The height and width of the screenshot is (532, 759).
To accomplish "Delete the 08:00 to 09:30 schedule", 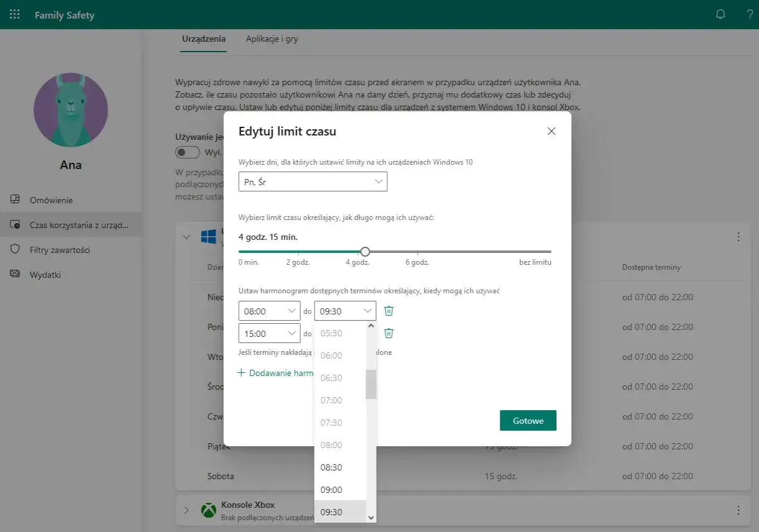I will coord(389,311).
